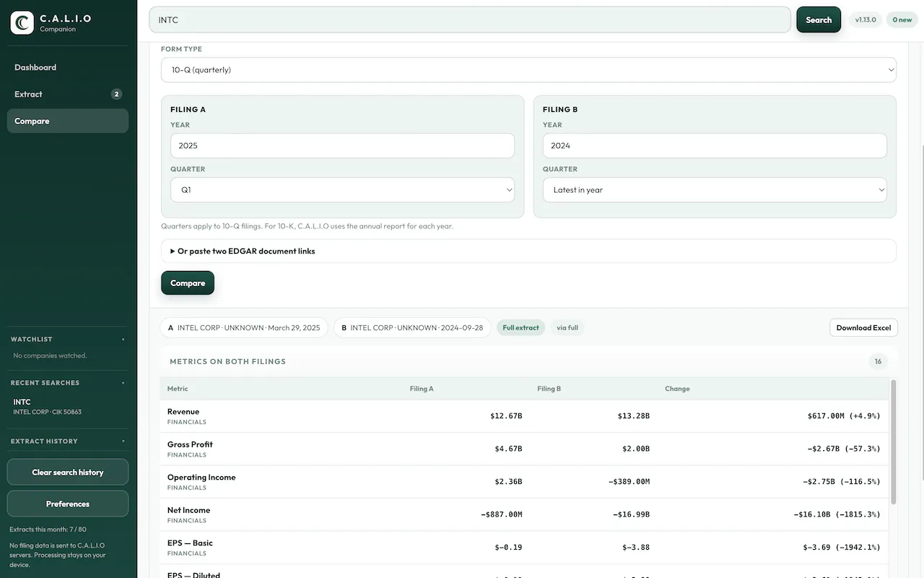Collapse the Watchlist sidebar section
The image size is (924, 578).
coord(68,339)
